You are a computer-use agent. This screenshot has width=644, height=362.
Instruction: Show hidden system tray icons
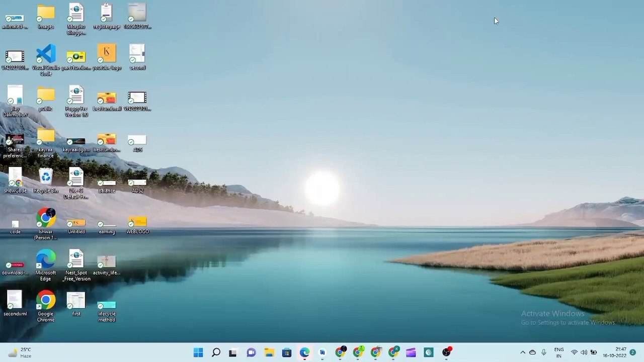(523, 352)
